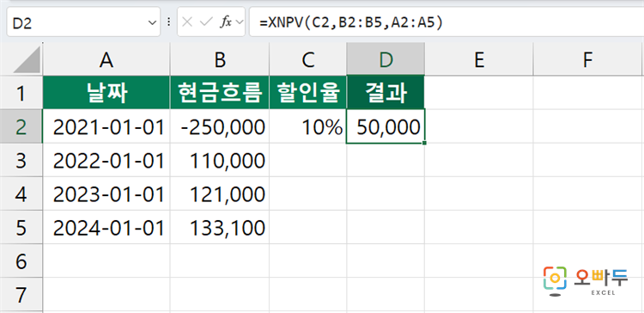644x313 pixels.
Task: Select the cell containing 121,000
Action: point(220,193)
